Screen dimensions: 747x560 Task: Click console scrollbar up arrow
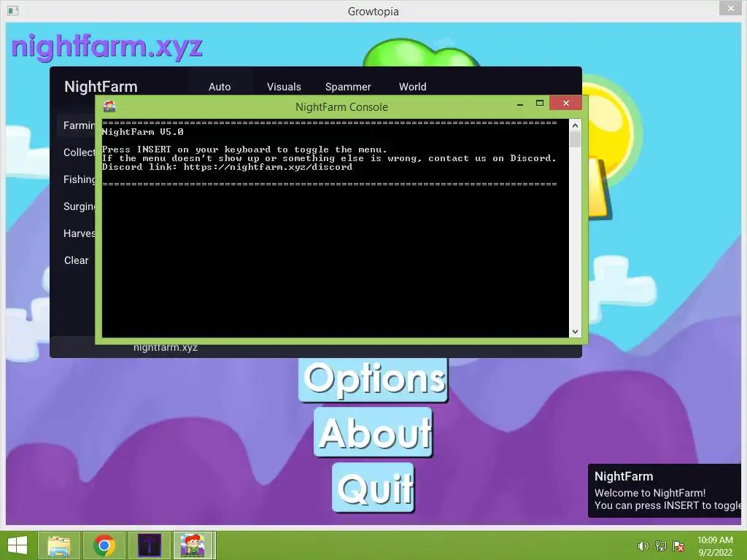[575, 125]
